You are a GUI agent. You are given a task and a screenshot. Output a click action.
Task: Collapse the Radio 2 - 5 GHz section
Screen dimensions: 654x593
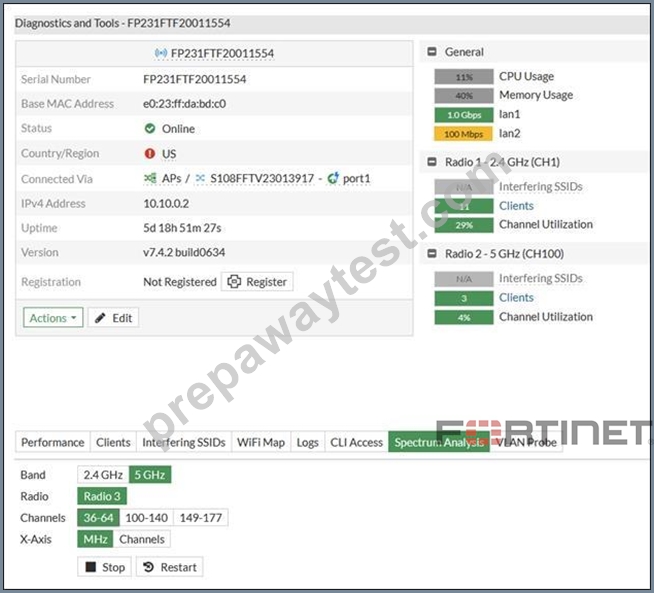click(x=432, y=254)
